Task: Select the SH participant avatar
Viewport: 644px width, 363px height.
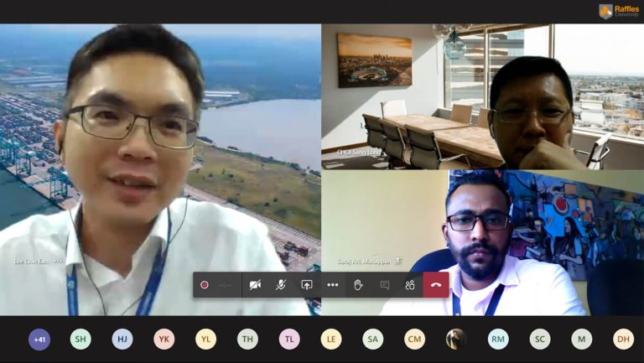Action: point(80,339)
